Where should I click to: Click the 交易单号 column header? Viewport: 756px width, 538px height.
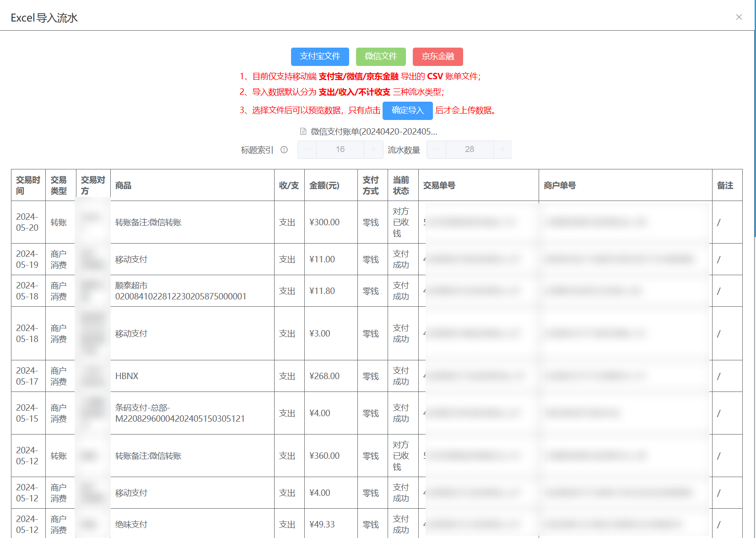click(479, 185)
